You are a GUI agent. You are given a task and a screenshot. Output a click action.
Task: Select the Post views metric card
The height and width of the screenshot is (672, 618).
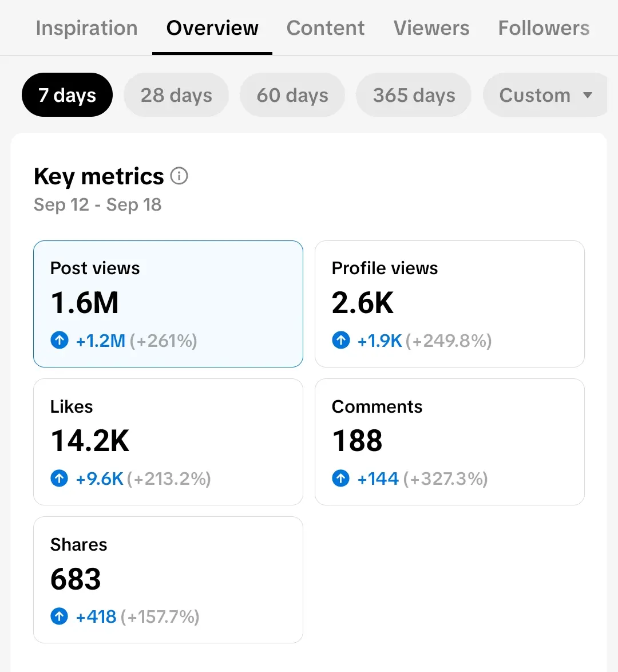coord(168,304)
